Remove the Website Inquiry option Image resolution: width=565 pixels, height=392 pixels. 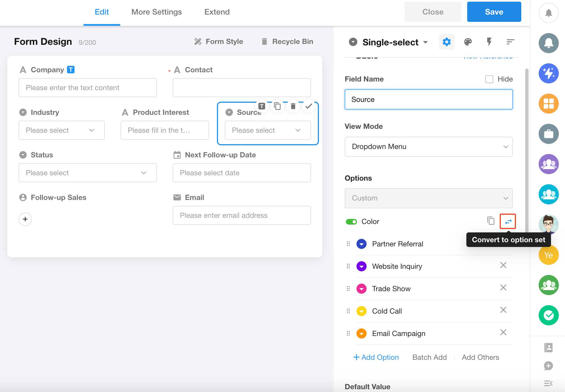(x=503, y=265)
